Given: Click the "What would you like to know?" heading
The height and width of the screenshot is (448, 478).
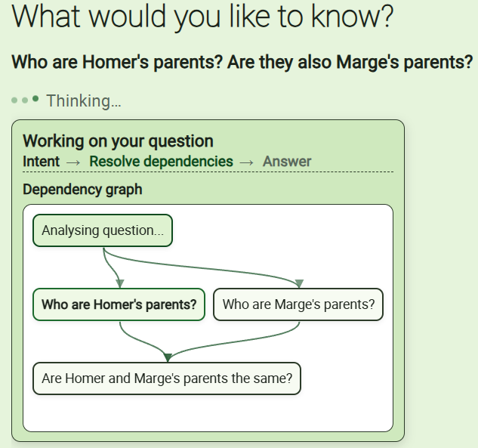Looking at the screenshot, I should 202,17.
